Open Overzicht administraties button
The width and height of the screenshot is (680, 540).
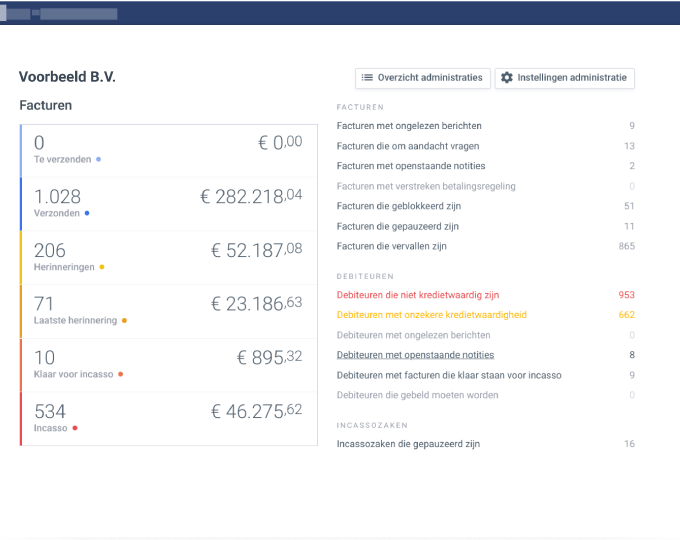point(422,78)
